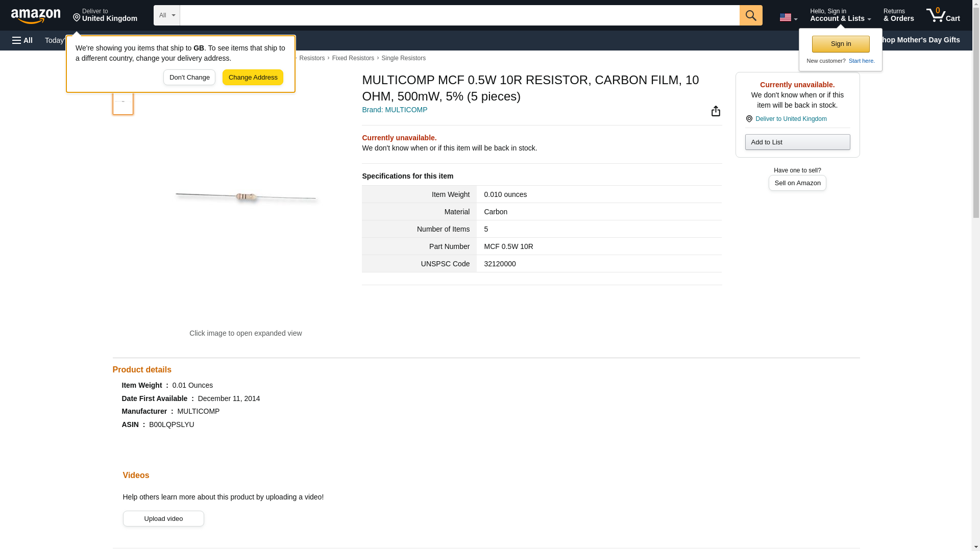Viewport: 980px width, 551px height.
Task: Open Fixed Resistors breadcrumb
Action: pyautogui.click(x=353, y=58)
